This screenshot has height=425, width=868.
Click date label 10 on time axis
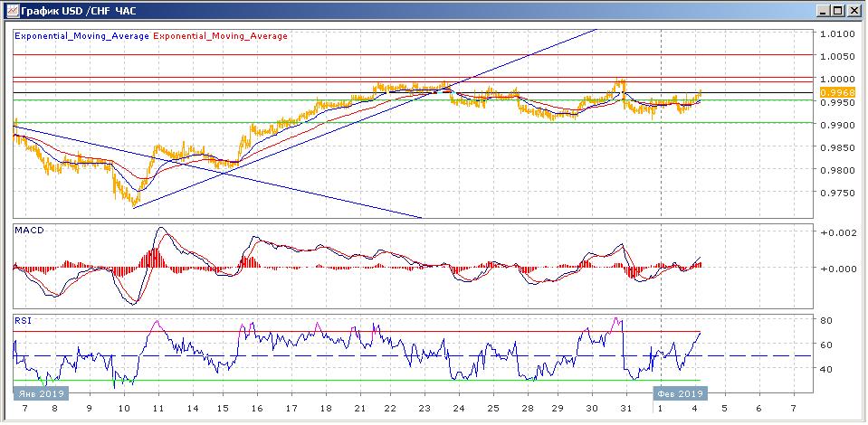tap(124, 409)
